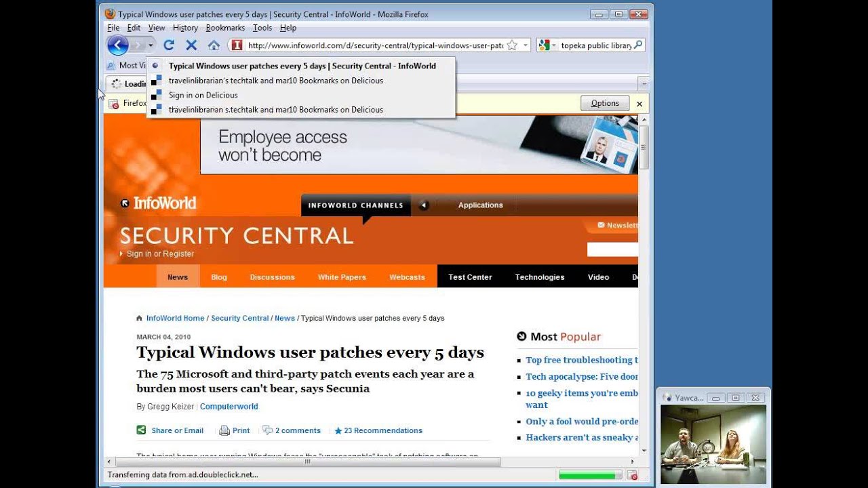Open the Edit menu
The height and width of the screenshot is (488, 868).
[x=134, y=28]
